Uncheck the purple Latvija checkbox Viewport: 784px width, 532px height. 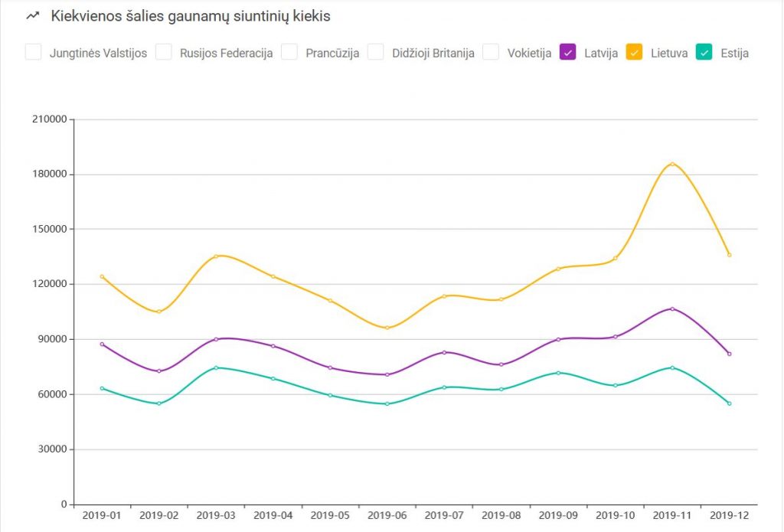click(567, 52)
